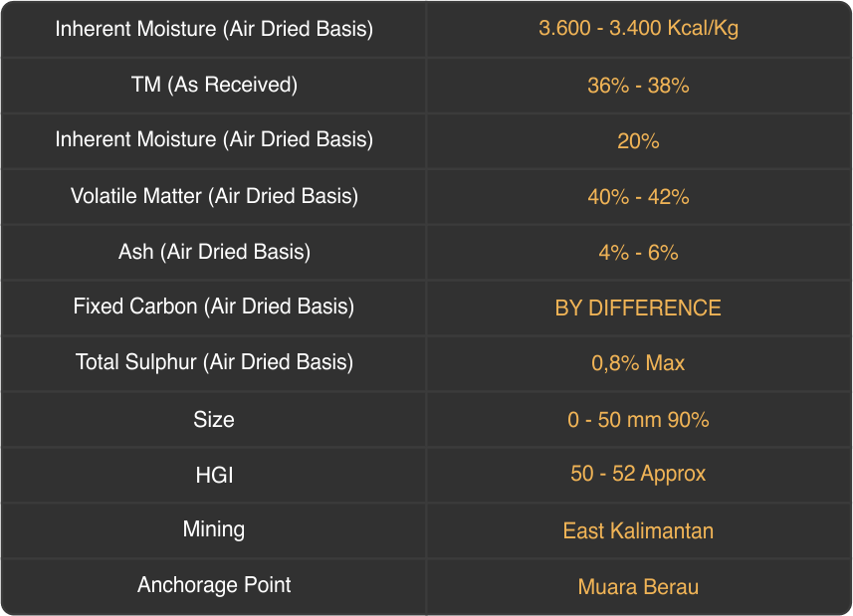This screenshot has height=616, width=853.
Task: Click the "Anchorage Point" label cell
Action: tap(214, 585)
